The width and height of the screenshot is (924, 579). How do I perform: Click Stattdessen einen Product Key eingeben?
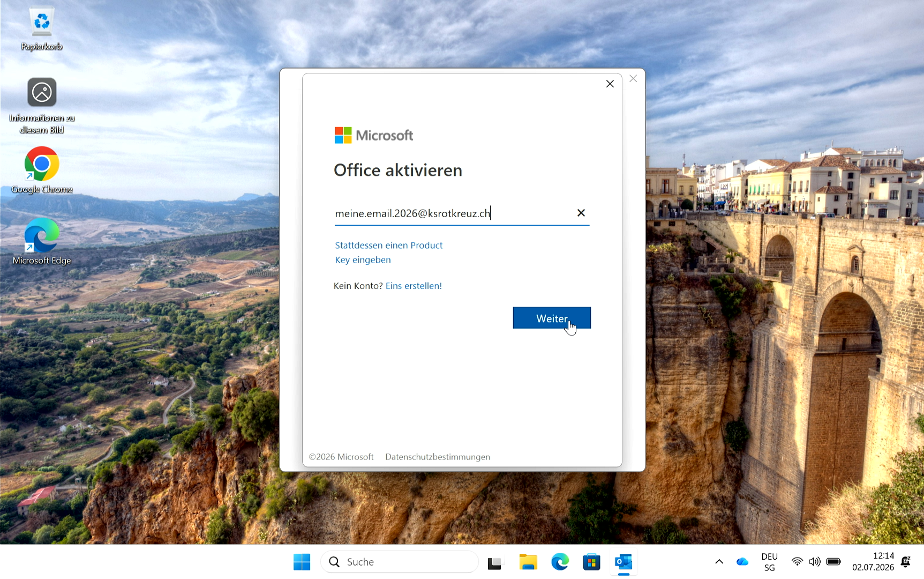point(389,253)
